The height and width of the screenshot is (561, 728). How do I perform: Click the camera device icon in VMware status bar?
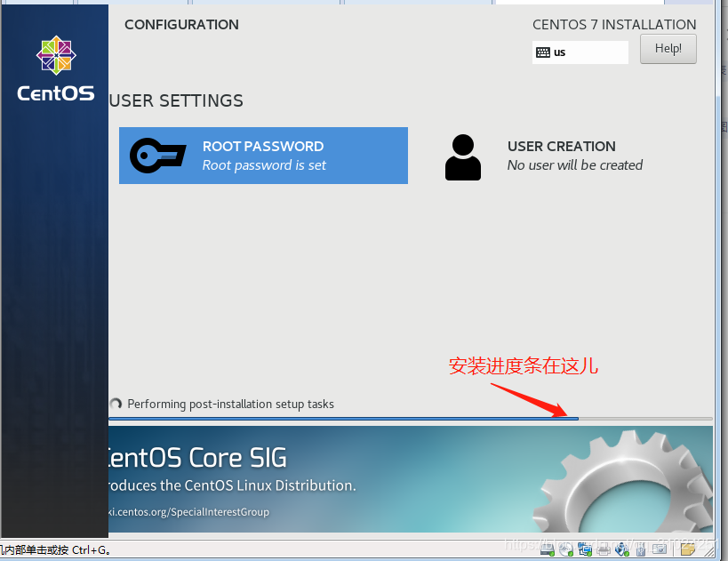tap(660, 549)
